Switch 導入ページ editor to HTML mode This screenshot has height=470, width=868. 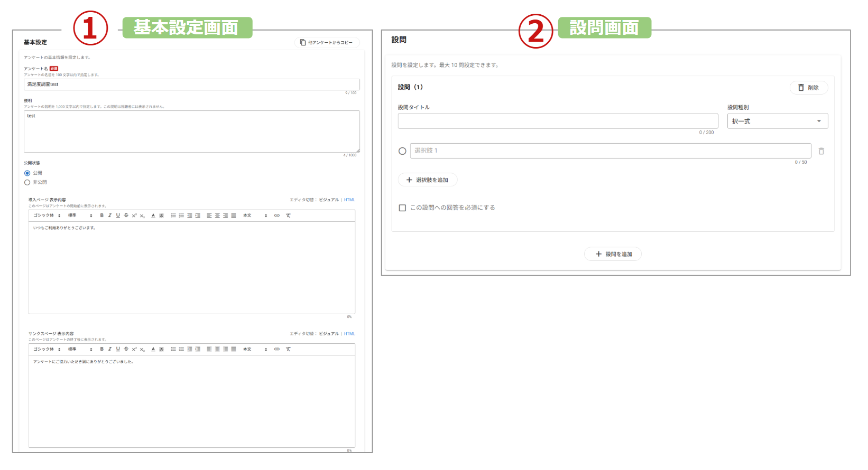(349, 200)
